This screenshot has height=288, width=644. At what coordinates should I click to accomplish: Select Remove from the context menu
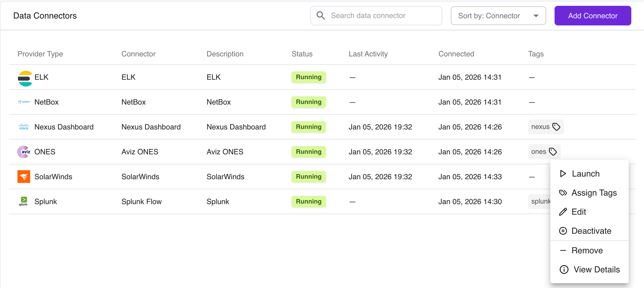coord(587,250)
